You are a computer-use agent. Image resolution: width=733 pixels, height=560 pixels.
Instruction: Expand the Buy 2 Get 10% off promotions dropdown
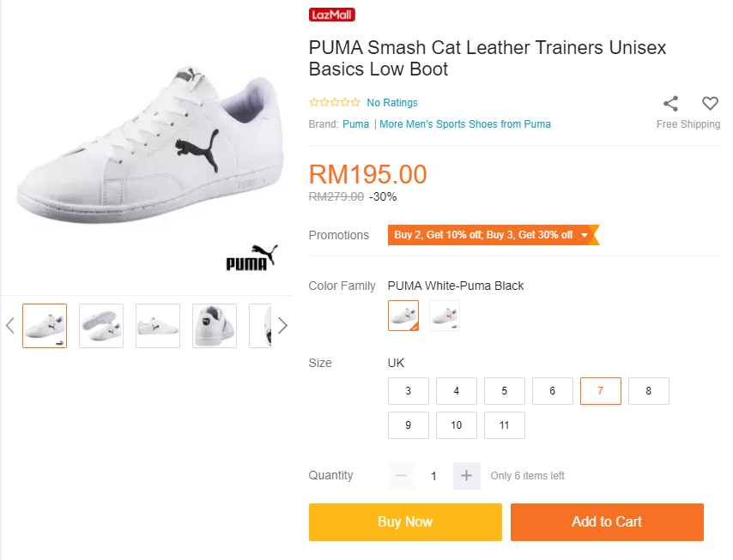pos(585,235)
